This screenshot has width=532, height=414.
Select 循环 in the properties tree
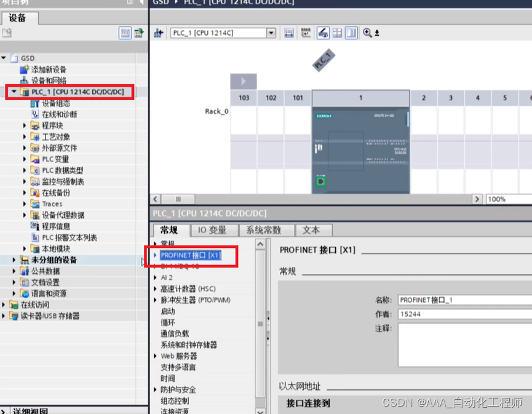[168, 322]
